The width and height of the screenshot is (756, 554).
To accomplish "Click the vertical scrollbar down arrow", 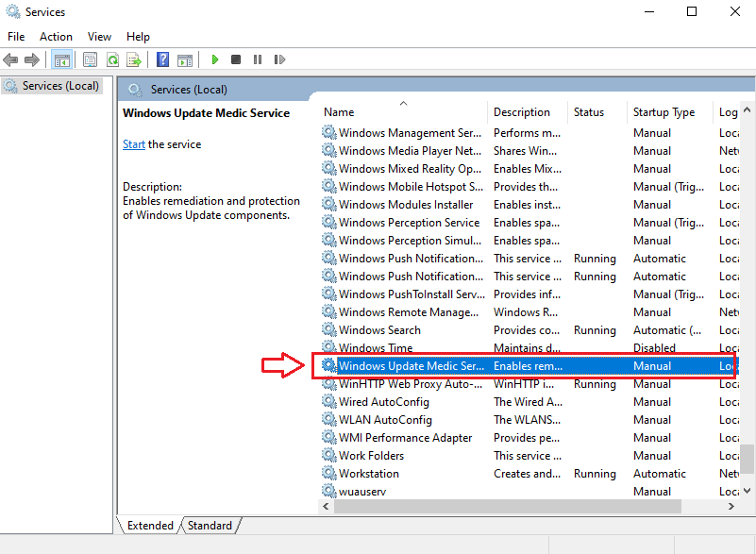I will click(747, 491).
